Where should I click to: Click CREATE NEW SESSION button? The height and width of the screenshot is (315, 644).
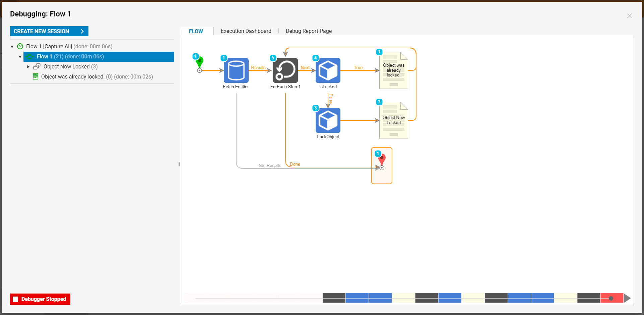pos(49,31)
